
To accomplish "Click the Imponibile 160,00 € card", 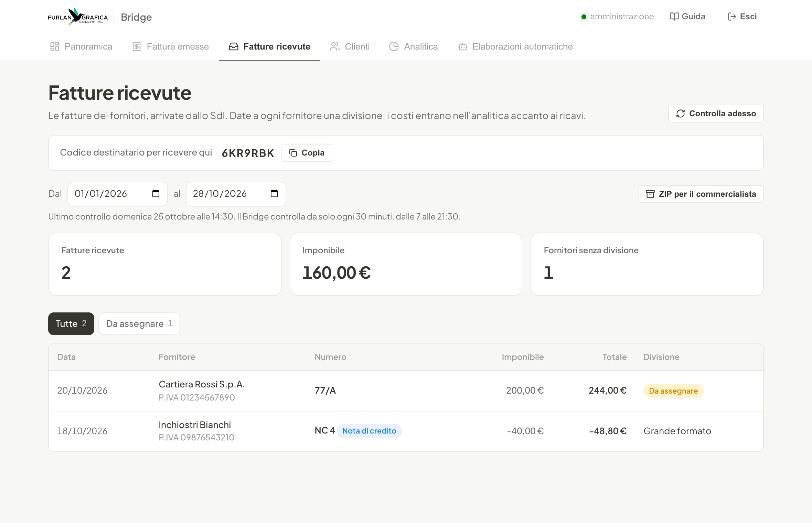I will coord(406,264).
